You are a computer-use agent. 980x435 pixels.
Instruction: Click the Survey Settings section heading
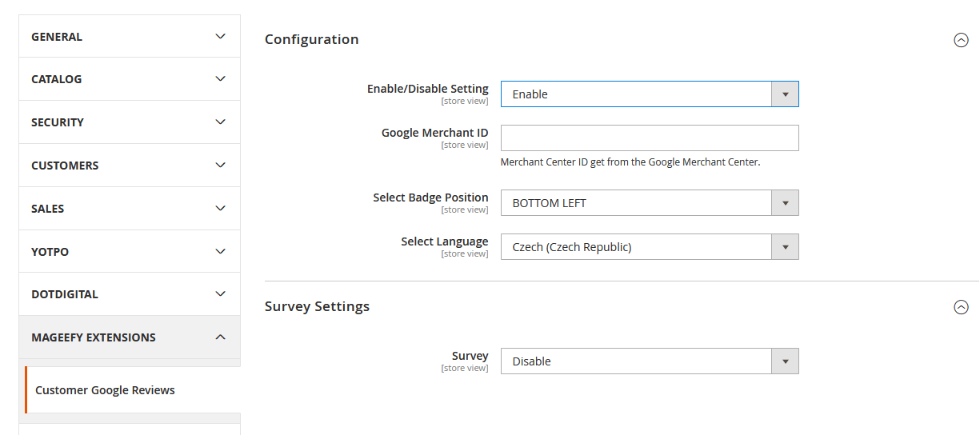click(x=317, y=306)
